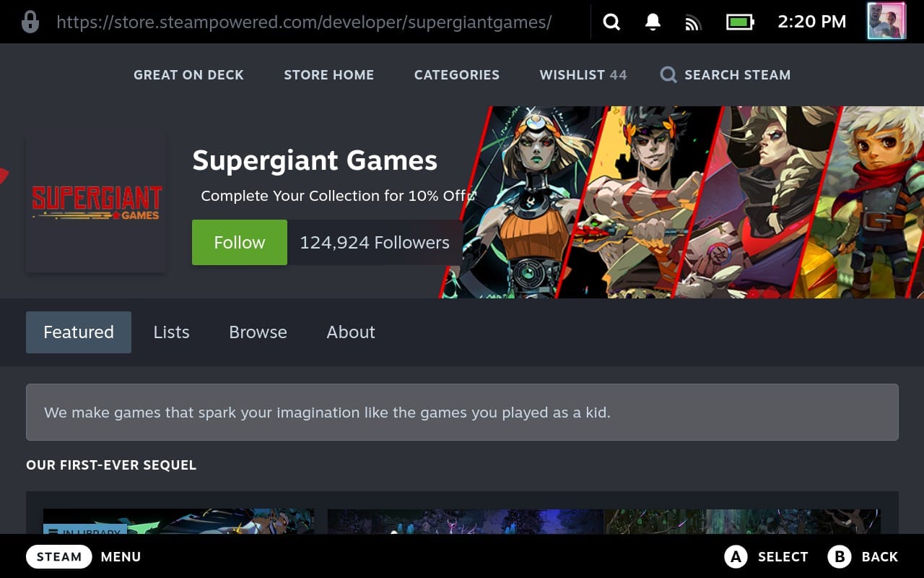Open Complete Your Collection for 10% Off link

pyautogui.click(x=338, y=196)
